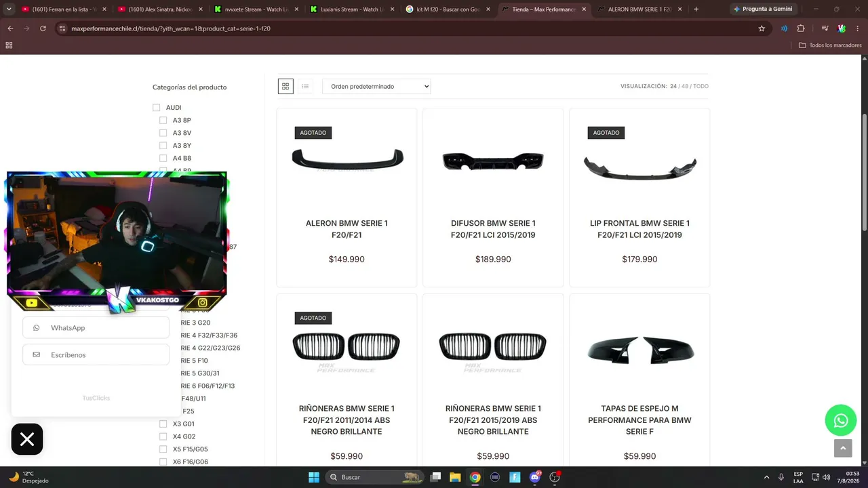Close the contact widget with X button

click(x=27, y=439)
